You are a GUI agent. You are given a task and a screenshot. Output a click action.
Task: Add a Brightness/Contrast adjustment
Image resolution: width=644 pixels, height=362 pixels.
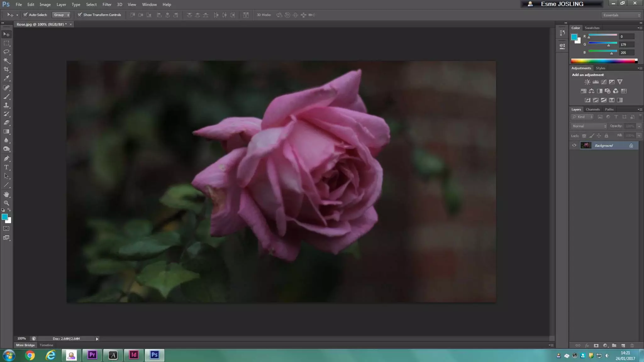pos(587,82)
